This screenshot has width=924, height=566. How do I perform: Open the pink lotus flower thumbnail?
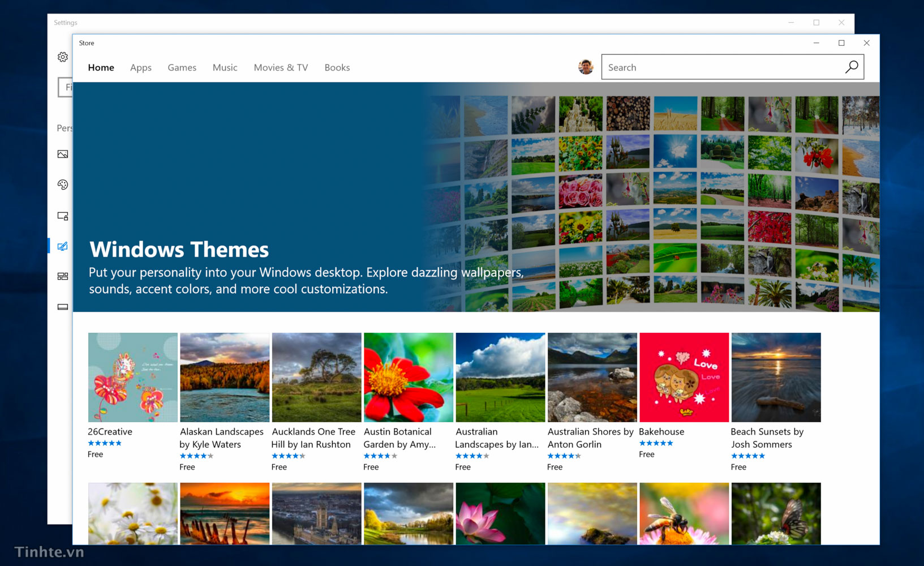click(500, 513)
